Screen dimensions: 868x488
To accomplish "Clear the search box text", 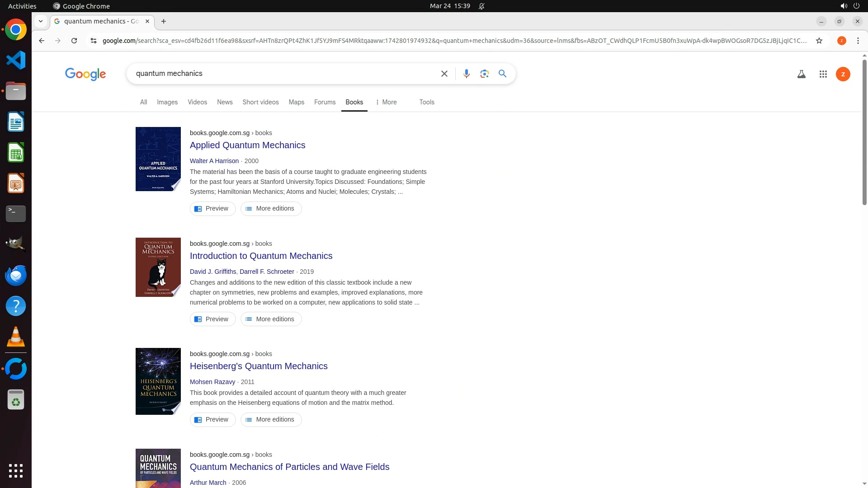I will (x=444, y=74).
